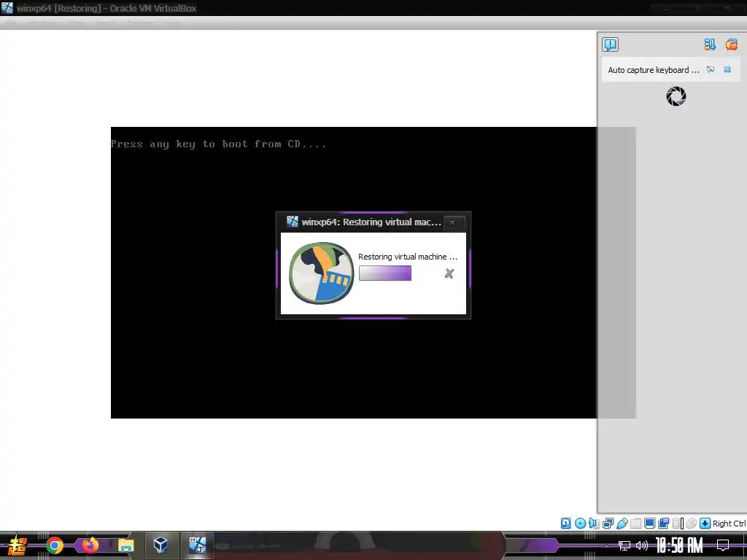This screenshot has height=560, width=747.
Task: Click the VirtualBox icon in the title bar
Action: pyautogui.click(x=7, y=8)
